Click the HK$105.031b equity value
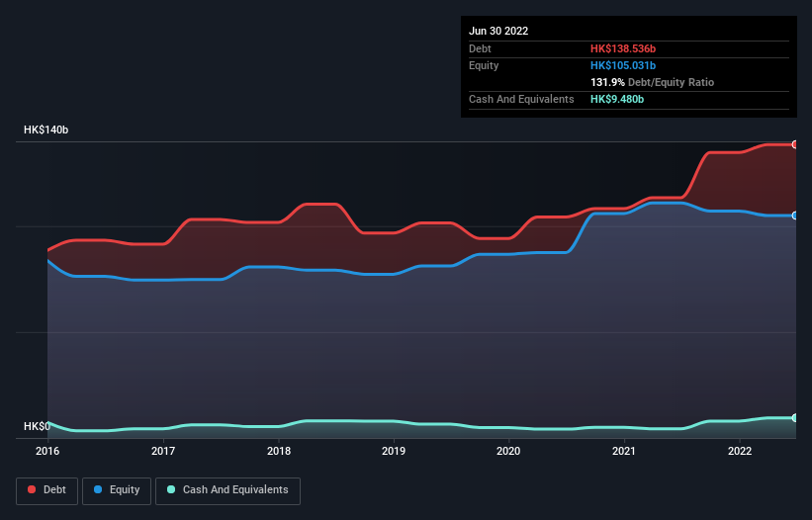Image resolution: width=812 pixels, height=520 pixels. click(x=623, y=65)
